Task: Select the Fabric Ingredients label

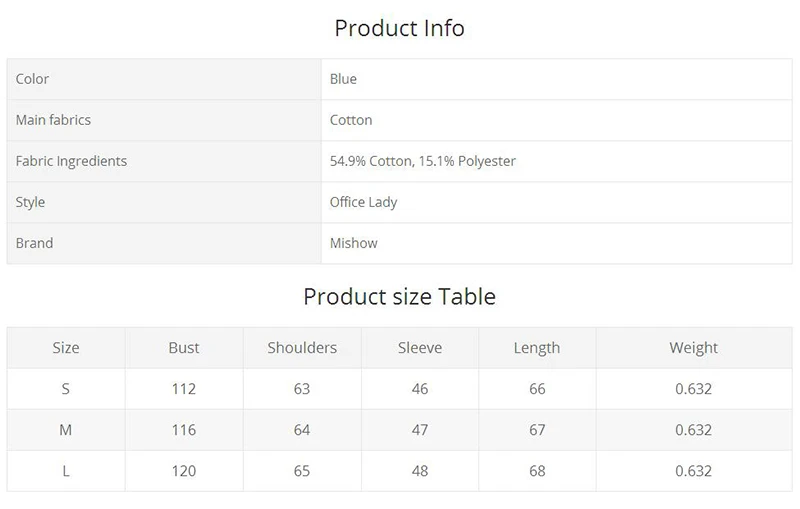Action: (x=71, y=161)
